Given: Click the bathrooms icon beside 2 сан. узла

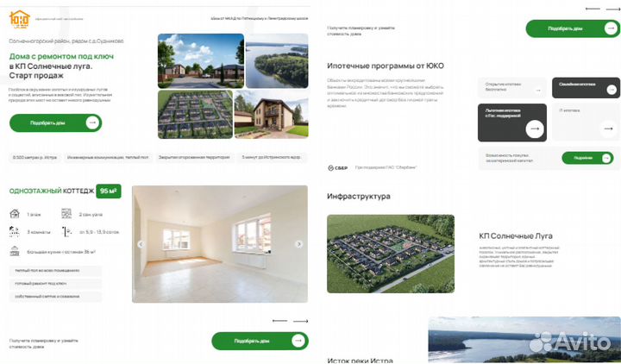Looking at the screenshot, I should [x=66, y=214].
